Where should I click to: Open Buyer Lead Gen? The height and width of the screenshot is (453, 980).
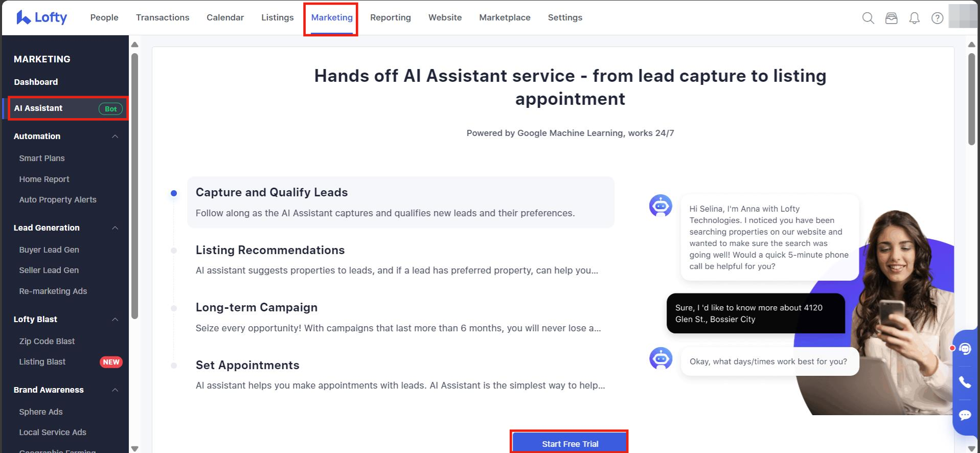pos(49,250)
